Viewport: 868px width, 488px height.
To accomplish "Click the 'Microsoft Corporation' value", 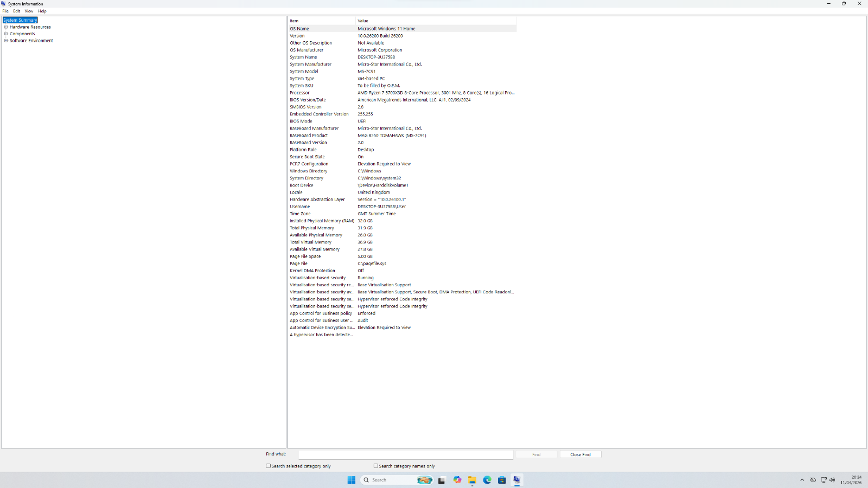I will [380, 50].
